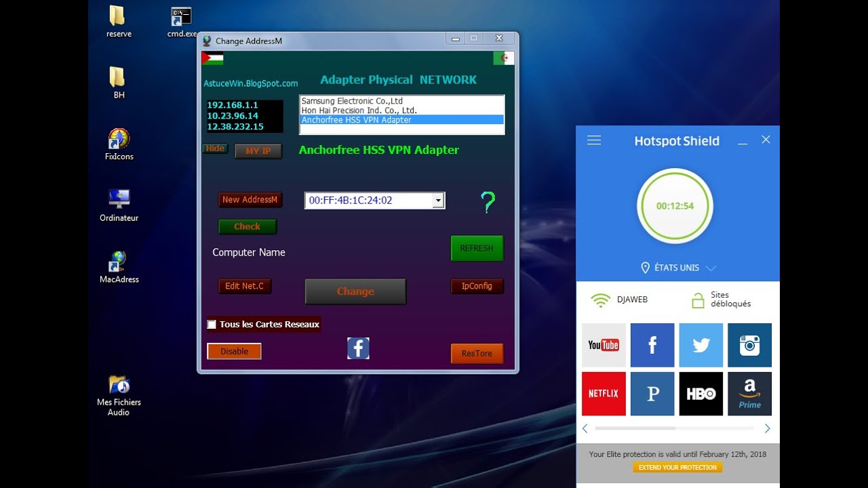Go to the next page of site tiles

pyautogui.click(x=768, y=428)
